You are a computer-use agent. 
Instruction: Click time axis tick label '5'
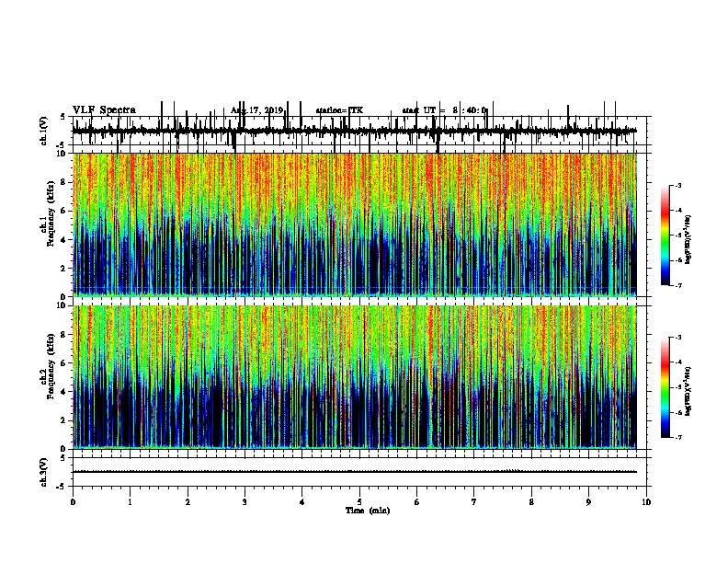click(359, 502)
